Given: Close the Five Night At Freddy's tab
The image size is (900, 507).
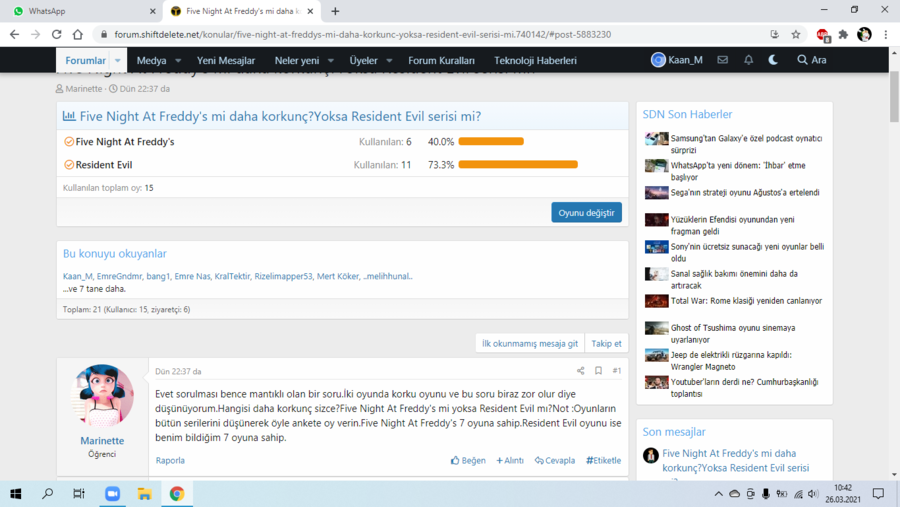Looking at the screenshot, I should 311,11.
